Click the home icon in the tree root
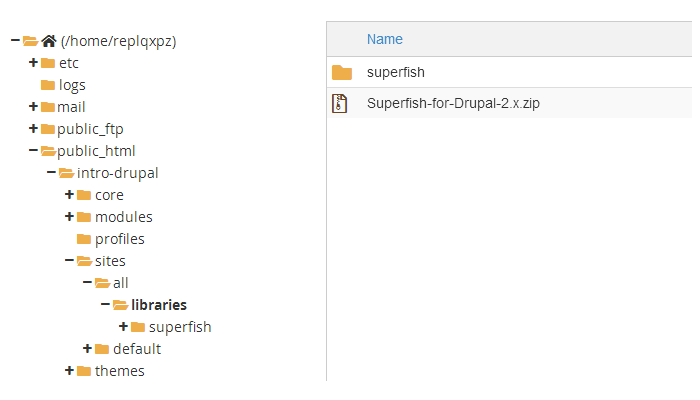The width and height of the screenshot is (700, 400). 48,41
